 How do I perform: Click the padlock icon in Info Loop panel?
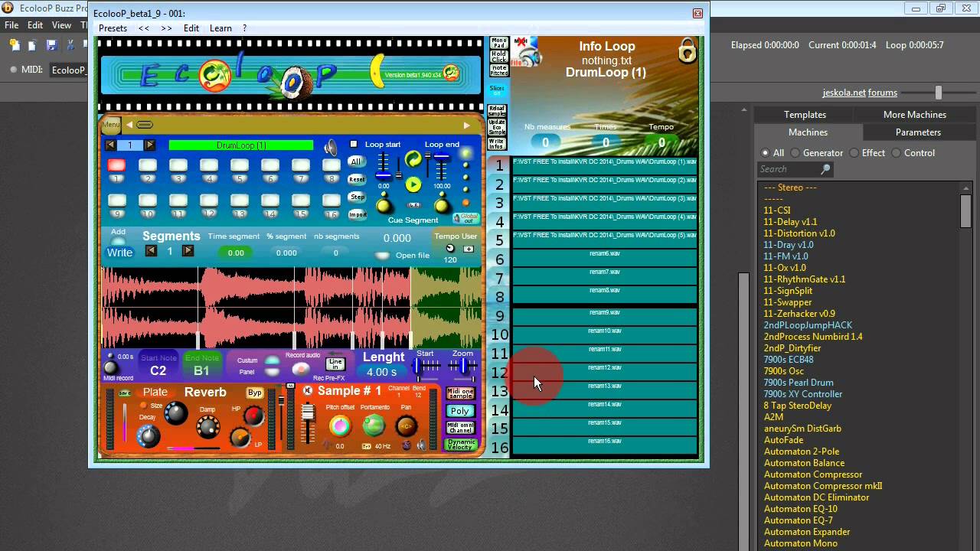(687, 51)
